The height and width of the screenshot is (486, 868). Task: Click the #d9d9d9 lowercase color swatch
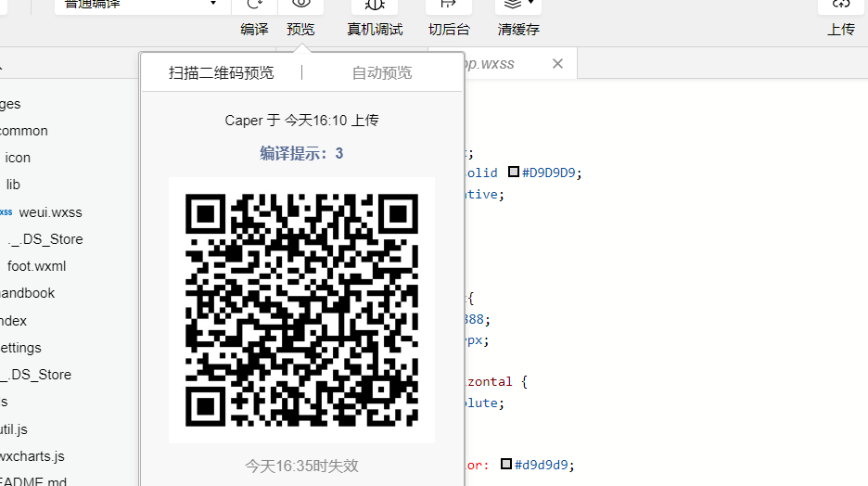tap(506, 464)
